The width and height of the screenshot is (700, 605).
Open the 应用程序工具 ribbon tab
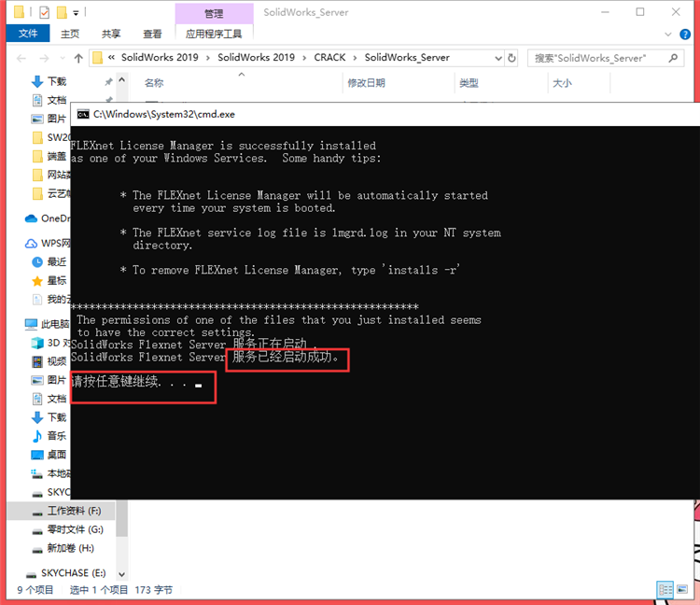[214, 34]
